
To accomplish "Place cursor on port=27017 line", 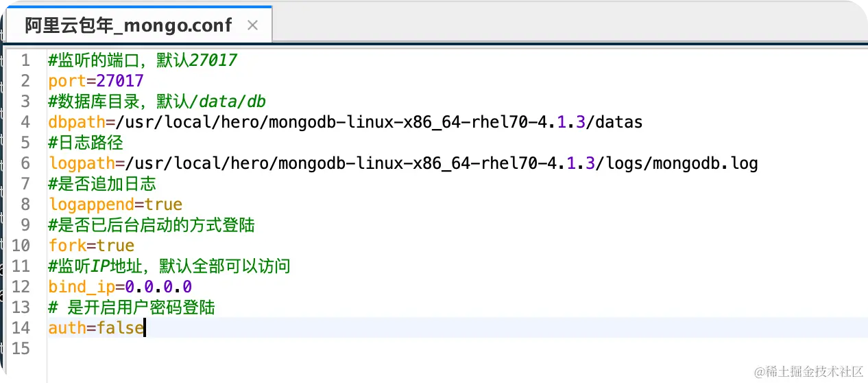I will [96, 81].
